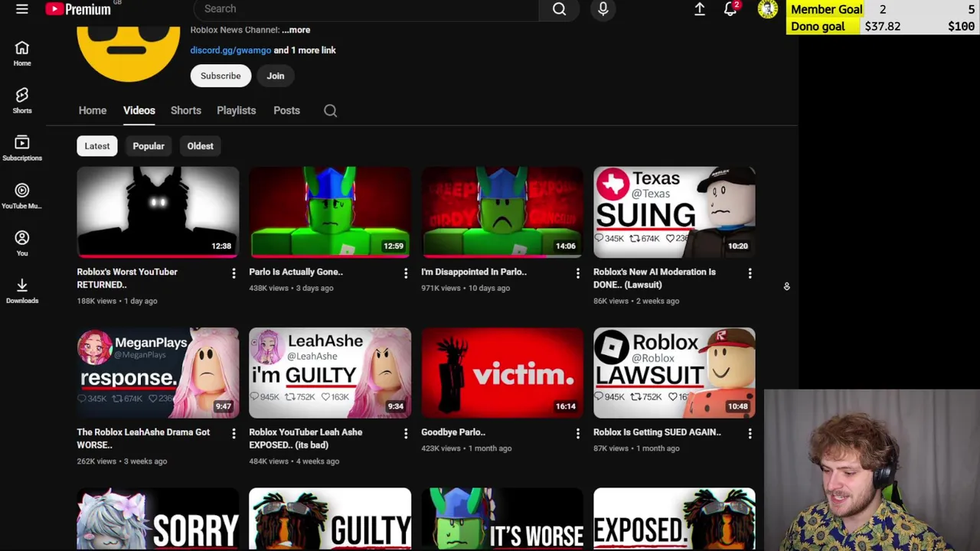Select the Latest sort chip

pos(96,146)
